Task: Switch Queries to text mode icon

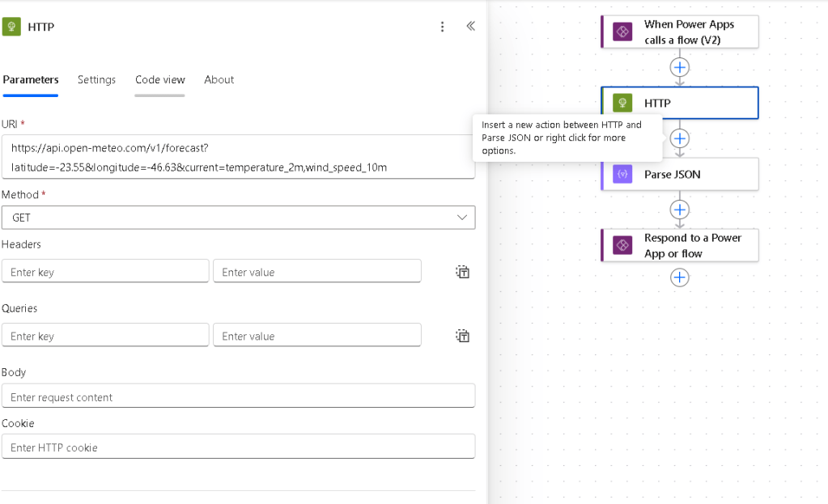Action: click(462, 336)
